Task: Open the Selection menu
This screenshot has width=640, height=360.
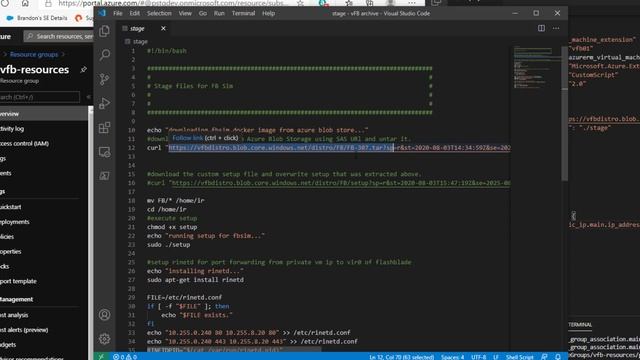Action: point(159,13)
